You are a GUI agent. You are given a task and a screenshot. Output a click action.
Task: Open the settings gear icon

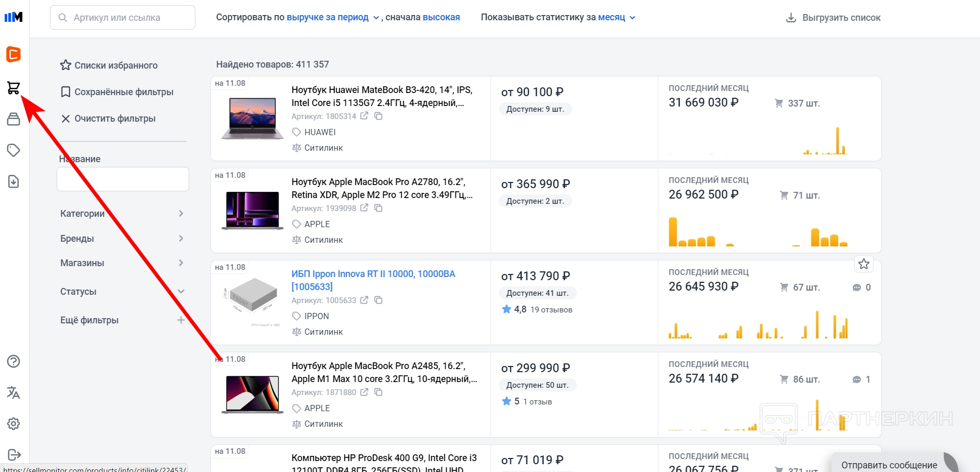(x=14, y=424)
